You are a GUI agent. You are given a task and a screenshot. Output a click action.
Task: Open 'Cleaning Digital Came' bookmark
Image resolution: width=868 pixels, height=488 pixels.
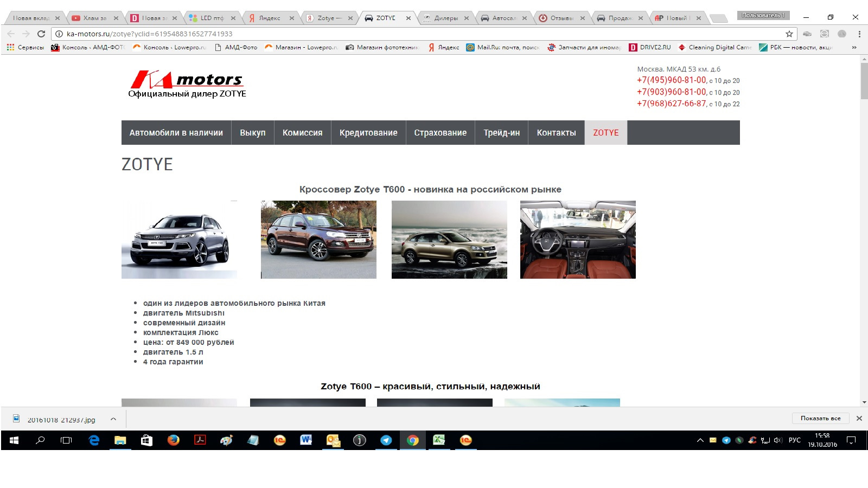715,47
